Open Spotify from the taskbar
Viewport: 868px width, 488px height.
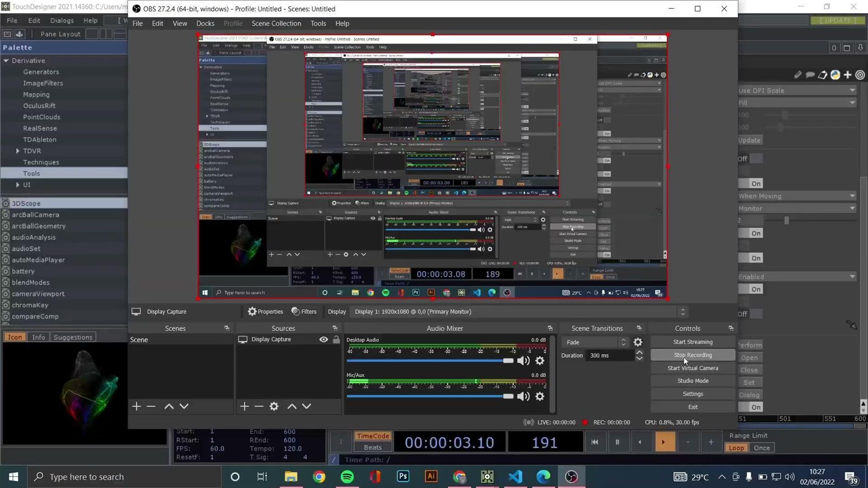coord(347,477)
